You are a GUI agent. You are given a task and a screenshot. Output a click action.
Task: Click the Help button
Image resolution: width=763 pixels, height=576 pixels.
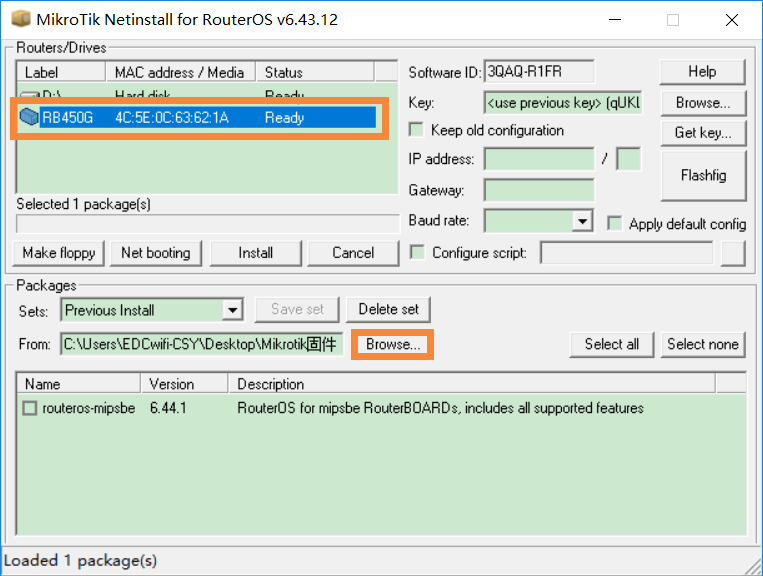click(x=702, y=72)
